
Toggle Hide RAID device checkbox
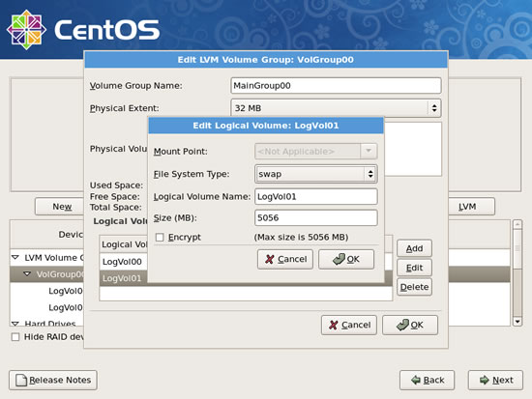15,337
